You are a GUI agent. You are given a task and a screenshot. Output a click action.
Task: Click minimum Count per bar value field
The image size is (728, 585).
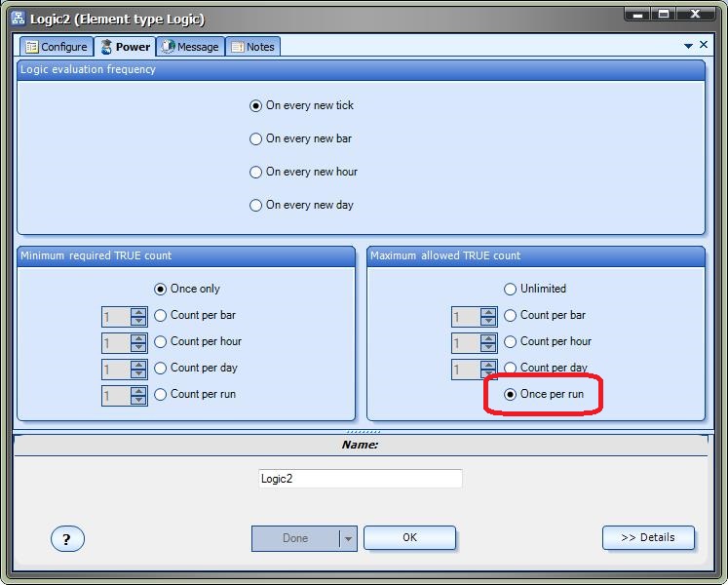point(117,317)
